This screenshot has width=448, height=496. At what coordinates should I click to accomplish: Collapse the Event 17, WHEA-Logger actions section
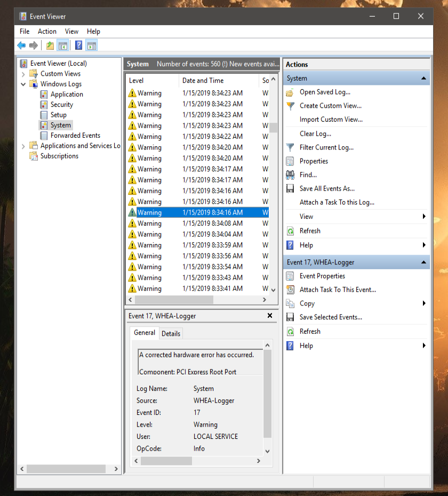pos(423,262)
